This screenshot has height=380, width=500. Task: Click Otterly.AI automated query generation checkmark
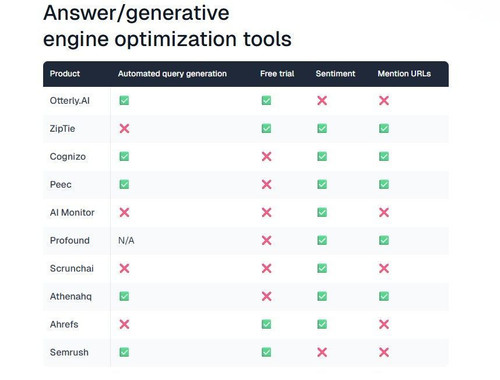coord(124,100)
